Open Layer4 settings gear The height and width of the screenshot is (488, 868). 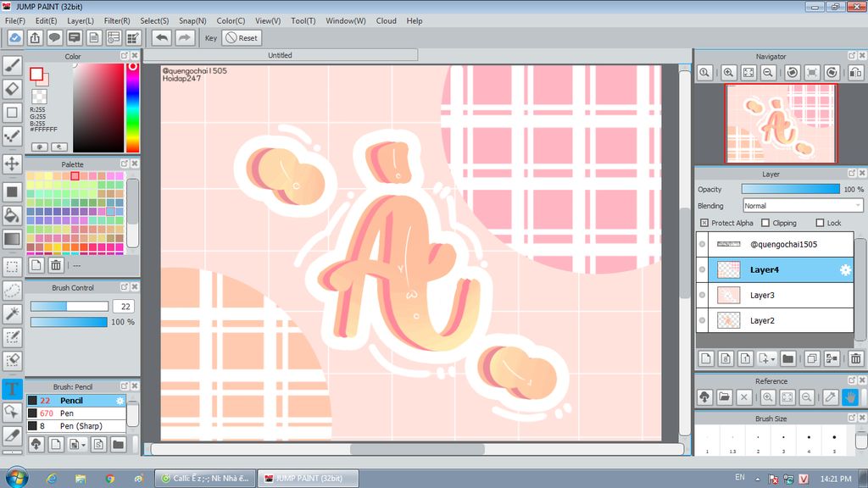coord(845,269)
